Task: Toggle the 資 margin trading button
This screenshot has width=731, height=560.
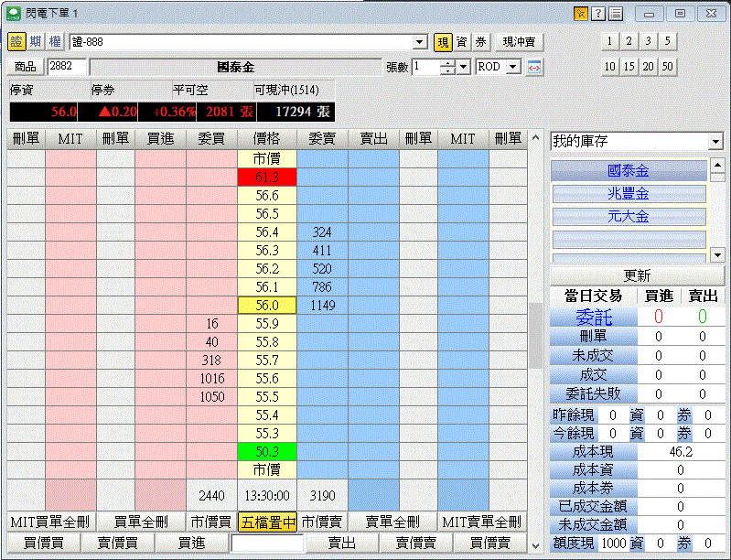Action: 462,41
